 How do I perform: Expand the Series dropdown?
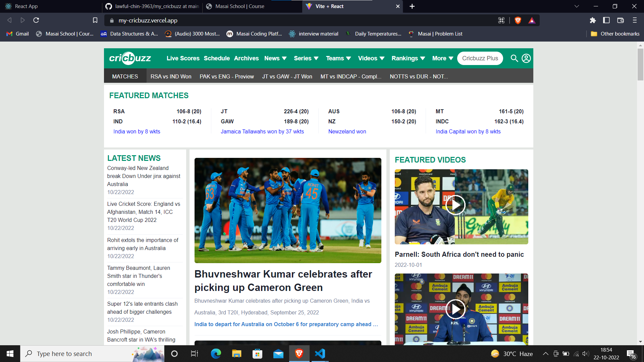306,58
